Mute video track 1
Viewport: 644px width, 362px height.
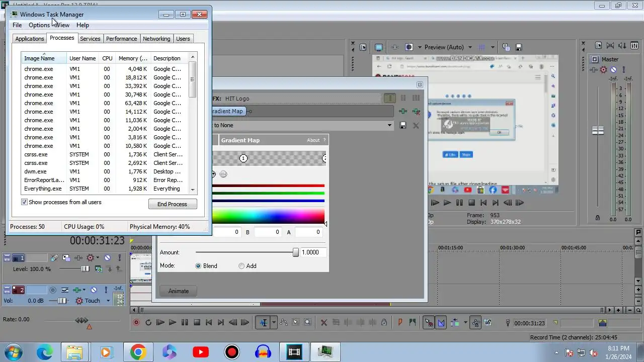click(x=107, y=258)
